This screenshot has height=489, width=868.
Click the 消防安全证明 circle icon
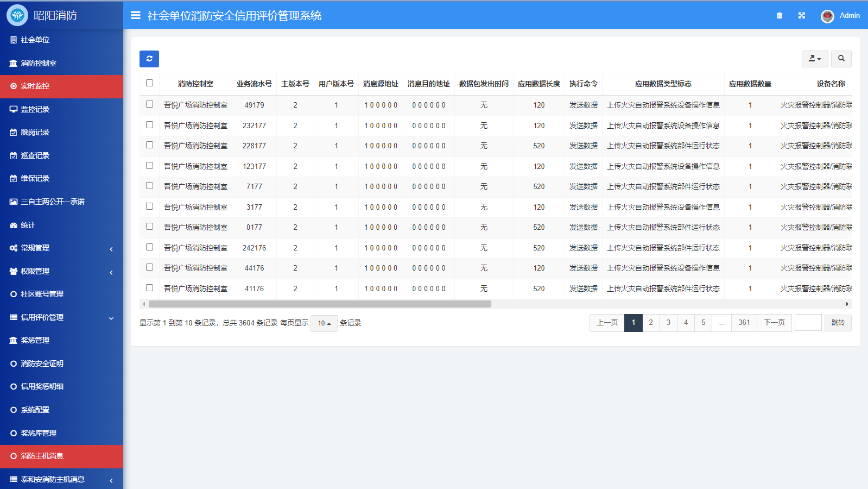14,363
